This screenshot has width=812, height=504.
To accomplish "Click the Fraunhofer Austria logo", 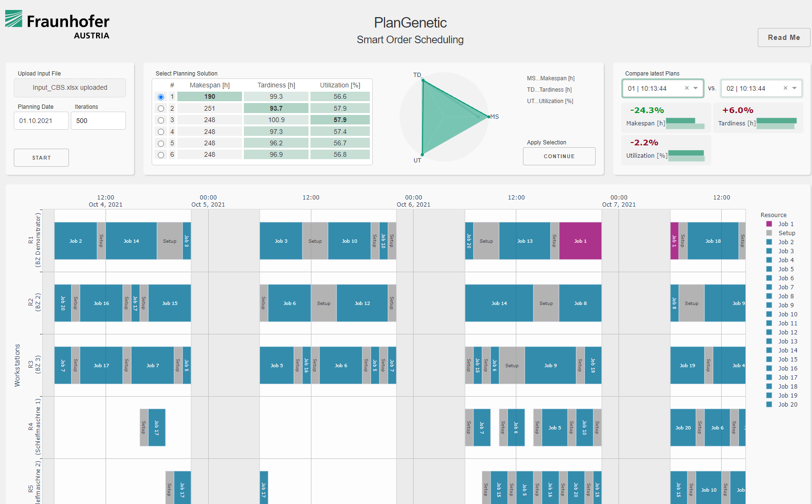I will click(x=58, y=25).
